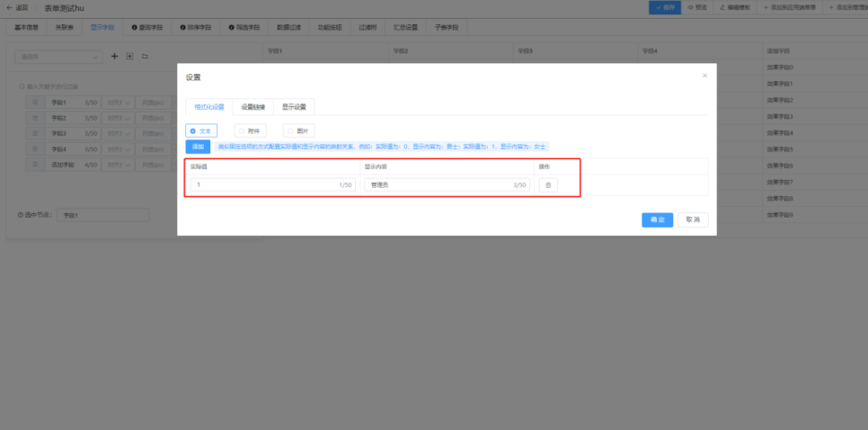Open the 功能按钮 tab

coord(330,27)
